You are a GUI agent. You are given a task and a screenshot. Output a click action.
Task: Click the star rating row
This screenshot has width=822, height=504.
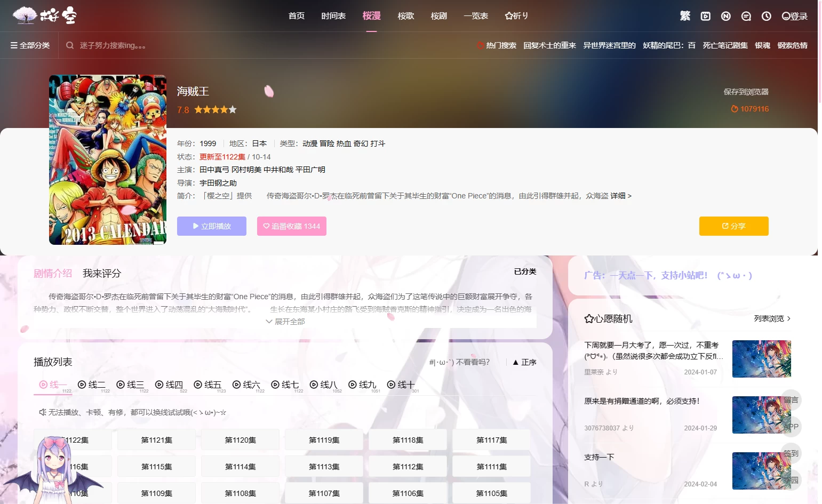[215, 109]
